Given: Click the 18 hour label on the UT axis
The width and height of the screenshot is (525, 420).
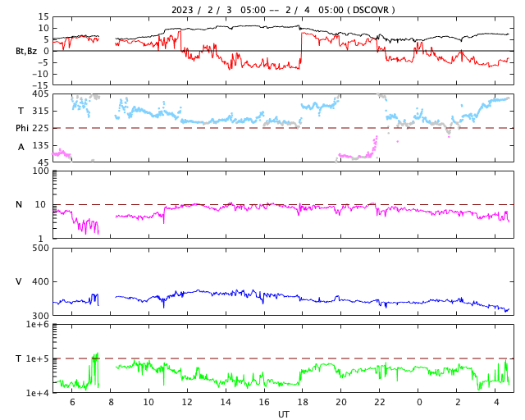Looking at the screenshot, I should pyautogui.click(x=303, y=402).
